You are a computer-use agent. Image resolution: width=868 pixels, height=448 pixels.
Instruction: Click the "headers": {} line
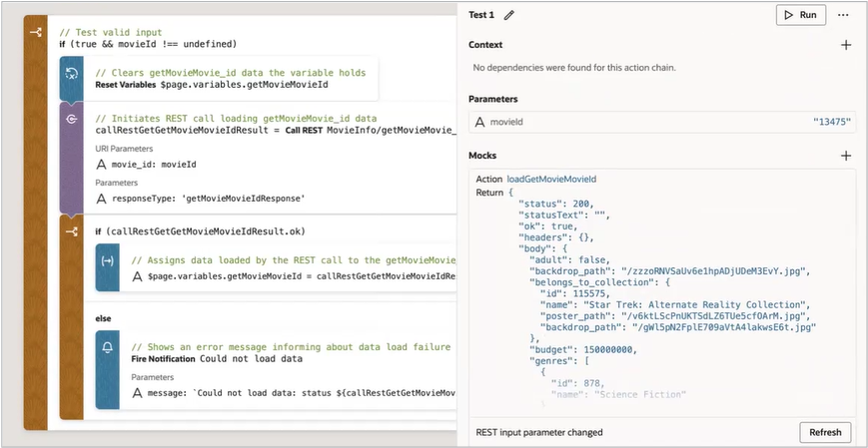pos(555,237)
